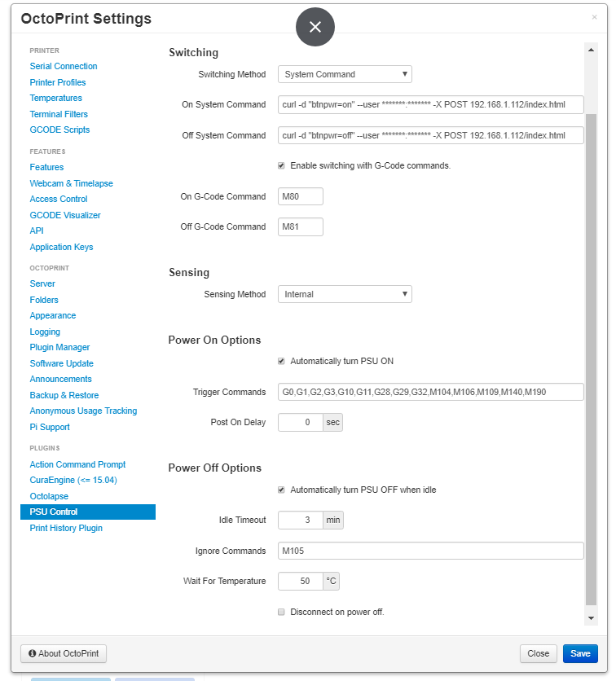616x681 pixels.
Task: Click the Wait For Temperature field
Action: pos(301,581)
